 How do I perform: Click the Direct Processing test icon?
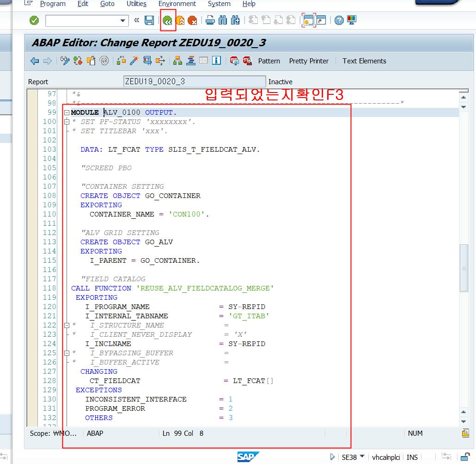[x=147, y=61]
